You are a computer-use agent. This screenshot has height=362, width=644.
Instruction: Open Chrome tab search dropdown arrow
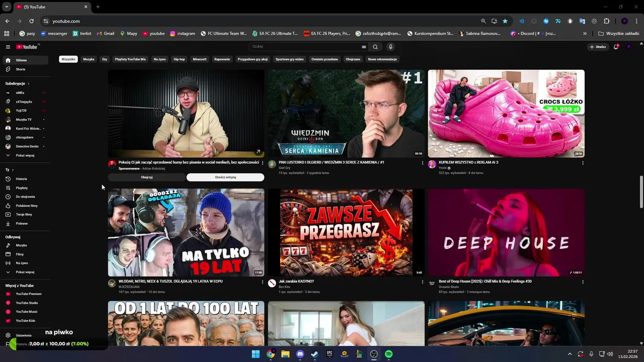pos(7,7)
